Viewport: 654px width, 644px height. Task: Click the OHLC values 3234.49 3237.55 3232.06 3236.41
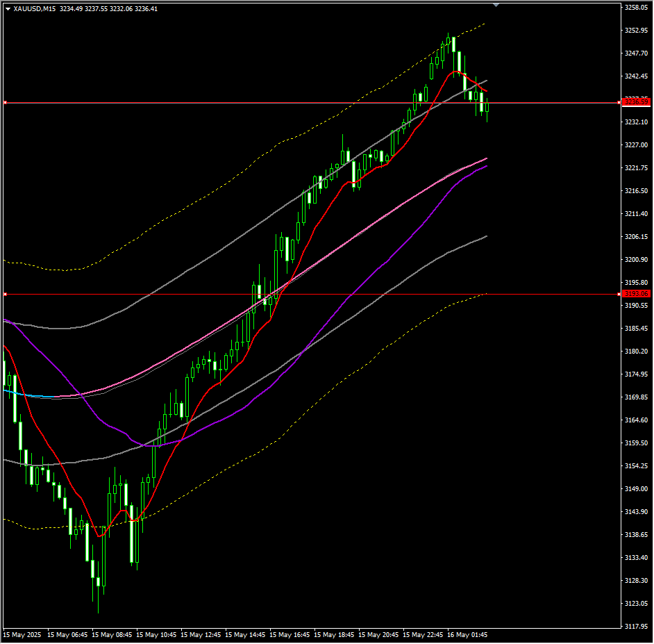click(x=108, y=9)
